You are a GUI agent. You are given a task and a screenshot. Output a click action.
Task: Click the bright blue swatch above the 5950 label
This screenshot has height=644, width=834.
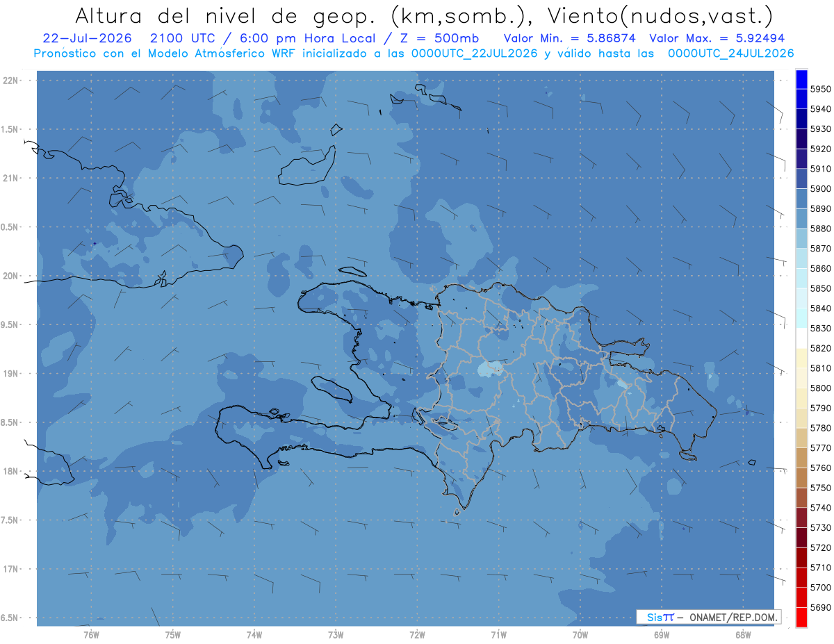[x=801, y=79]
